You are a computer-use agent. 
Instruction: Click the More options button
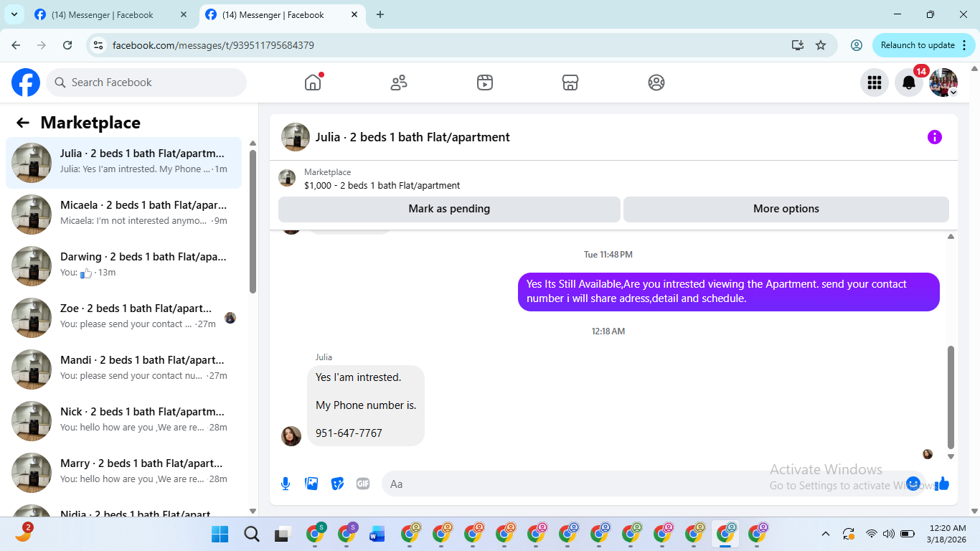(786, 209)
